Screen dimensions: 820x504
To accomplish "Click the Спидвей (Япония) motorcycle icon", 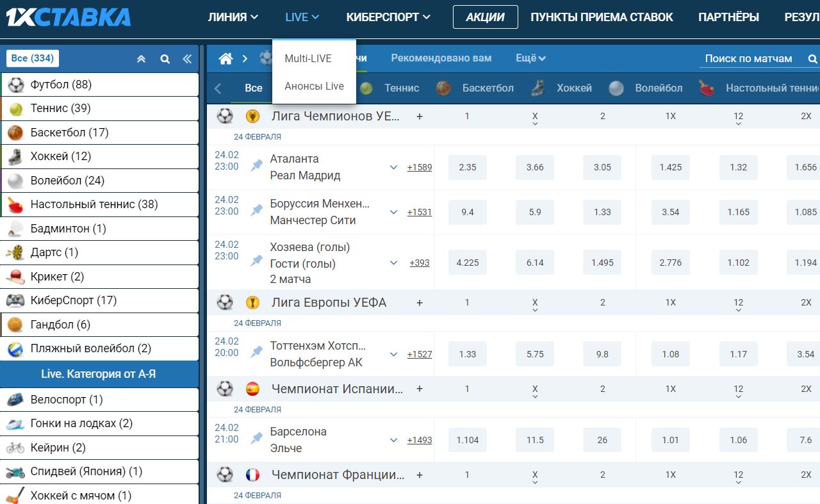I will (16, 471).
